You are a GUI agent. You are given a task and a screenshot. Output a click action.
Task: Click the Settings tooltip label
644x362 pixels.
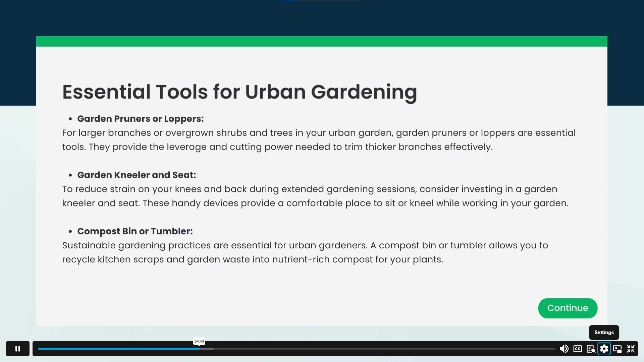(x=604, y=332)
